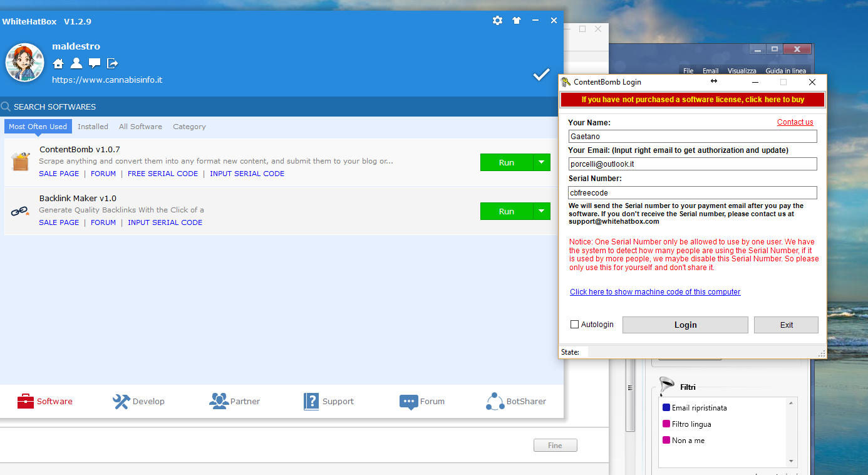This screenshot has height=475, width=868.
Task: Switch to the All Software tab
Action: coord(140,127)
